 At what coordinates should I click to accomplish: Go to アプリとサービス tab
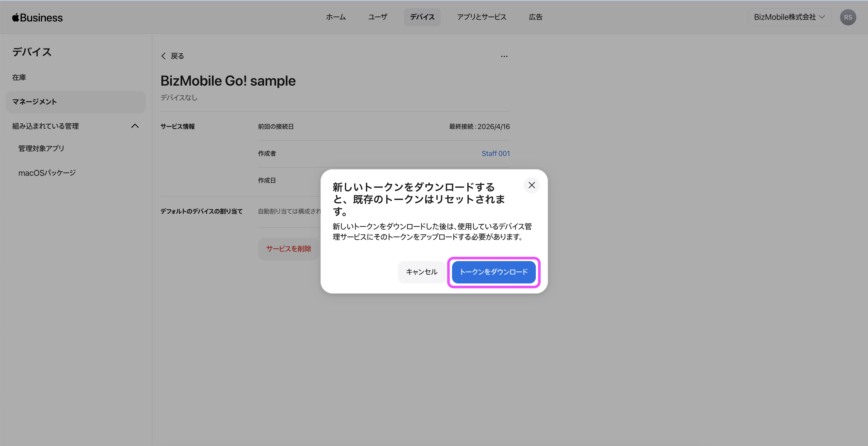(x=481, y=17)
